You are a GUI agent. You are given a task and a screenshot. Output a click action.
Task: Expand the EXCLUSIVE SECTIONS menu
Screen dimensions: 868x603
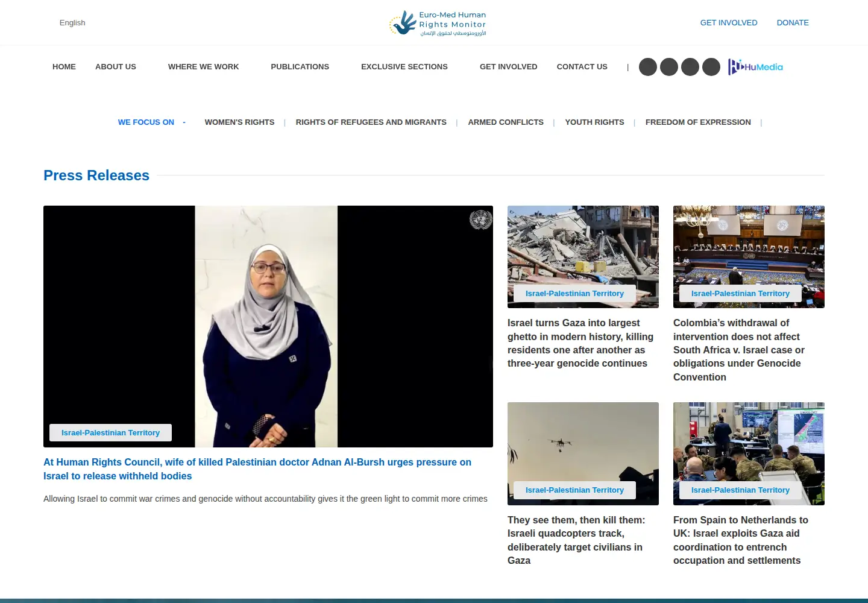point(404,67)
